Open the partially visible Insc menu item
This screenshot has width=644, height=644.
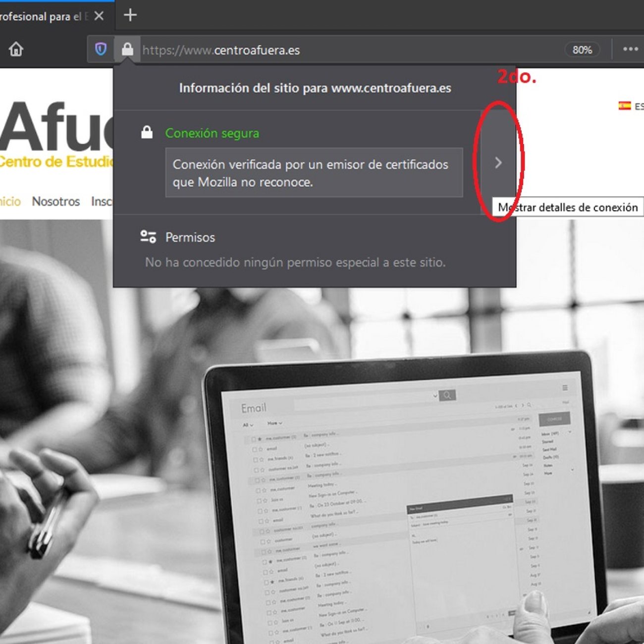[x=101, y=202]
